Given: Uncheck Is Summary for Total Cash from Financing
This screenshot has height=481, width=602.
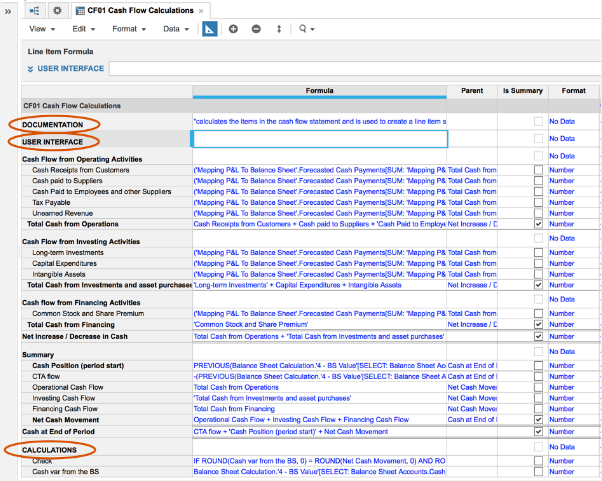Looking at the screenshot, I should [538, 324].
